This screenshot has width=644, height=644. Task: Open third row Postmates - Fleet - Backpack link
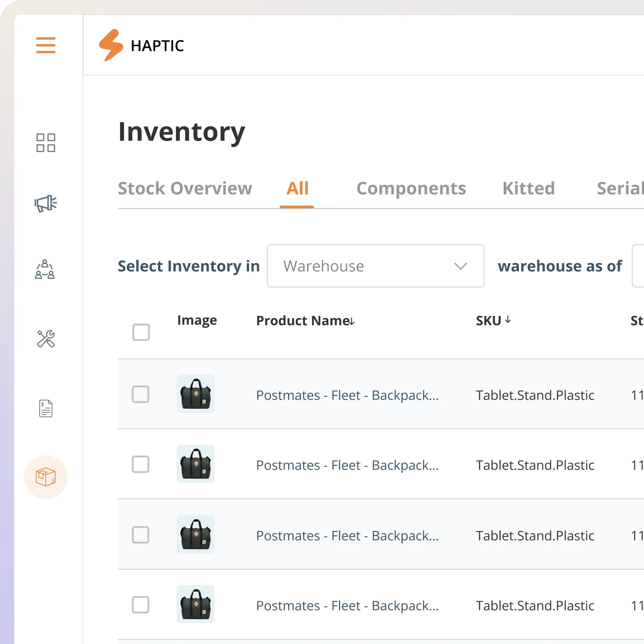tap(347, 536)
